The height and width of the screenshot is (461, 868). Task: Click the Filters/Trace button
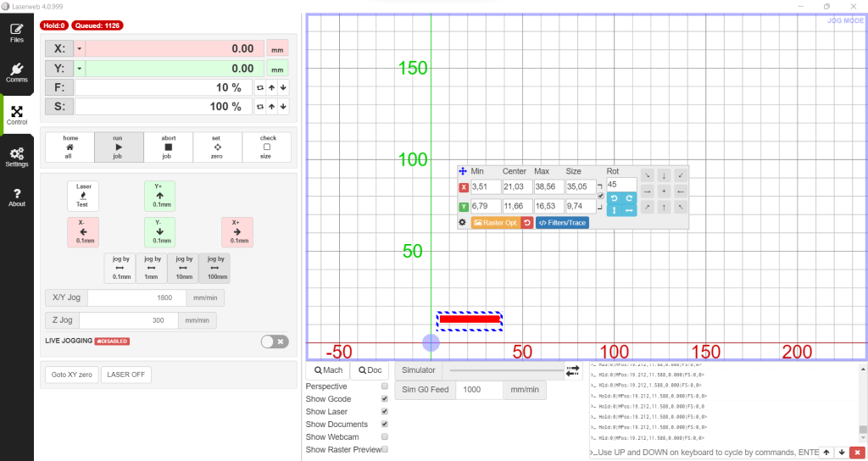click(562, 223)
